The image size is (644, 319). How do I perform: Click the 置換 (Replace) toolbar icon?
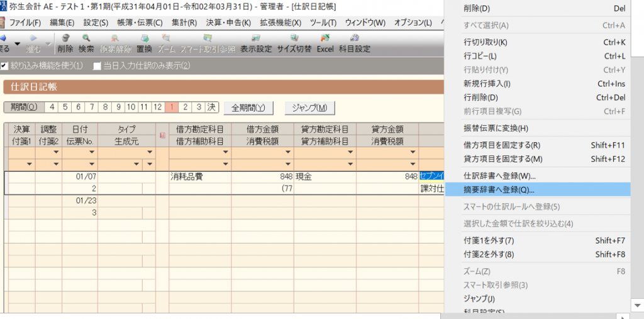(144, 43)
